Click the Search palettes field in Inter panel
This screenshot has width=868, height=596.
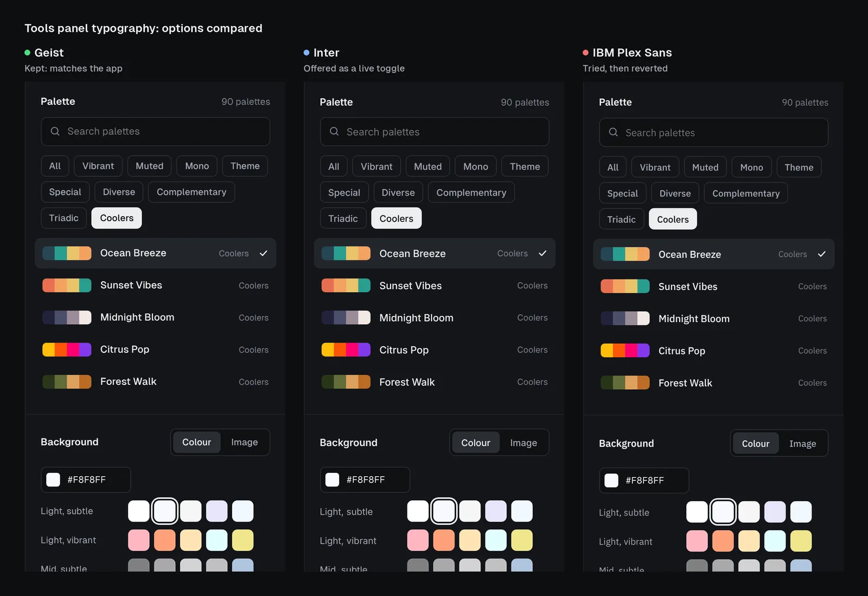(x=435, y=132)
